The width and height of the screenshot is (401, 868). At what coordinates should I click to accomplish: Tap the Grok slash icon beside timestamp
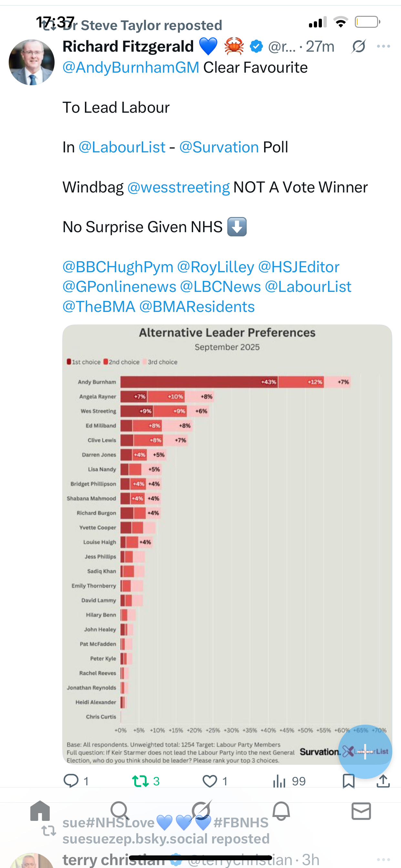pos(358,46)
